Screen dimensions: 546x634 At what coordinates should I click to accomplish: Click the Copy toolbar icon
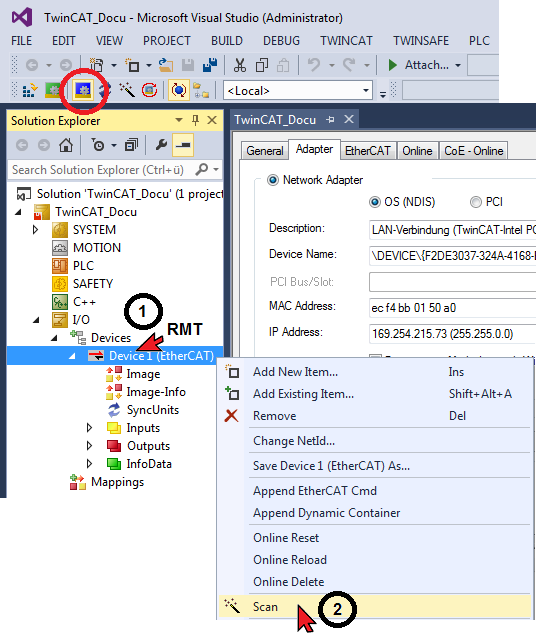click(262, 65)
